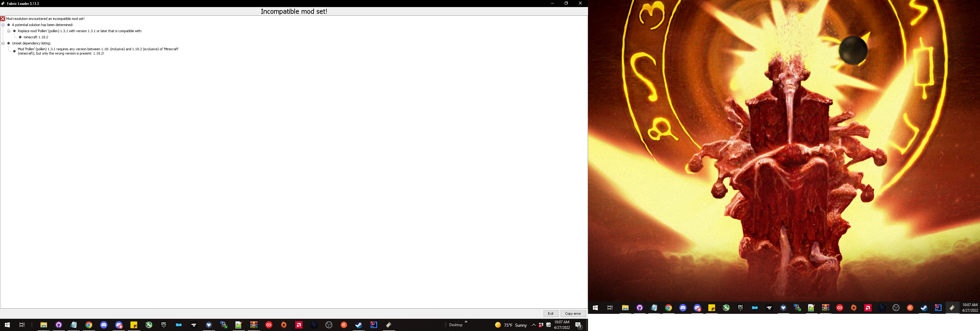The image size is (980, 331).
Task: Restore down the Fabric Loader window
Action: click(566, 3)
